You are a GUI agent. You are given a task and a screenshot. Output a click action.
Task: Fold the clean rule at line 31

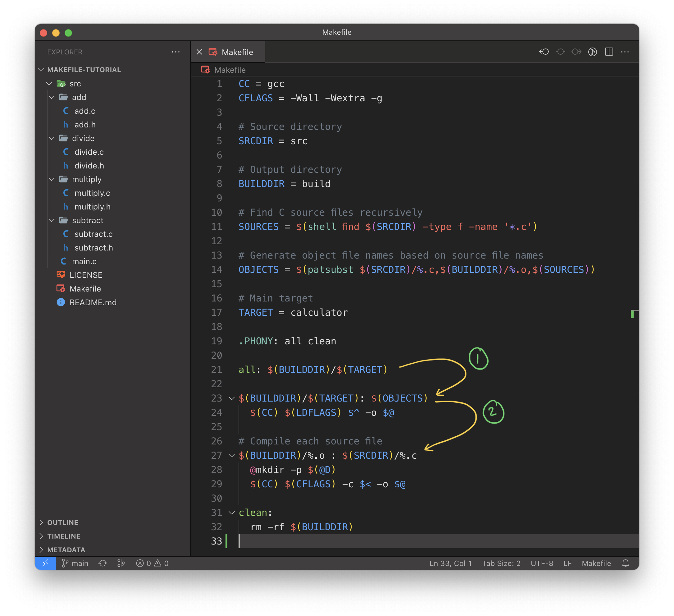[231, 513]
